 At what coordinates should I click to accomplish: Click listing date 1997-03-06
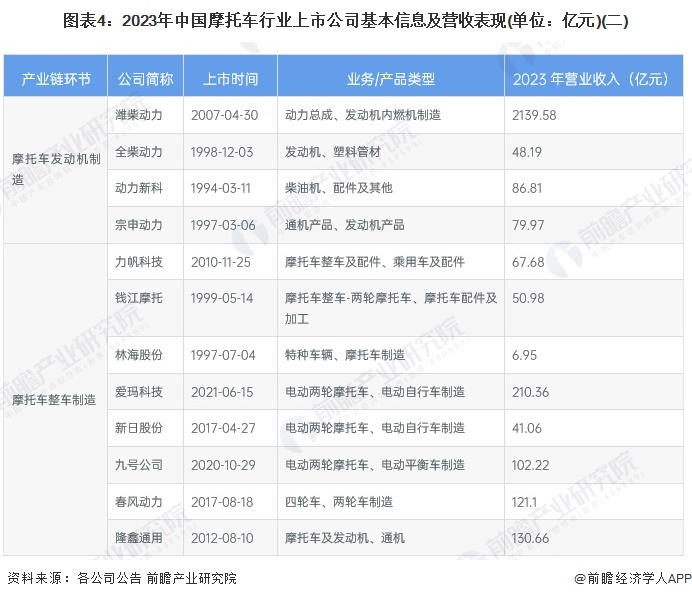[223, 225]
